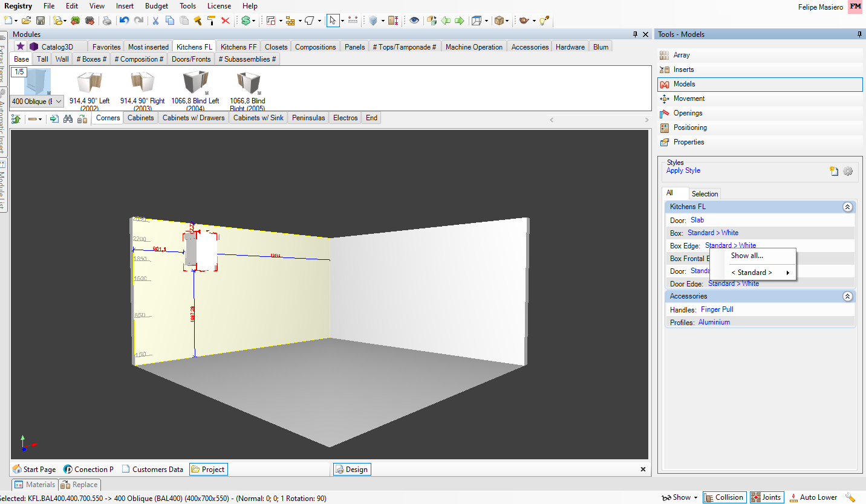Select the Peninsulas tab
Screen dimensions: 866x504
(x=308, y=118)
